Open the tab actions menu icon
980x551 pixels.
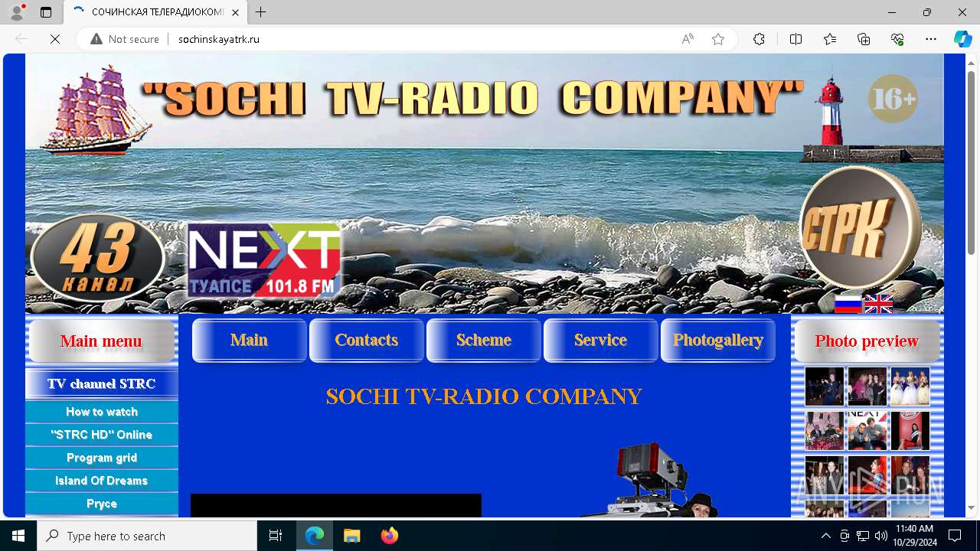(x=46, y=12)
